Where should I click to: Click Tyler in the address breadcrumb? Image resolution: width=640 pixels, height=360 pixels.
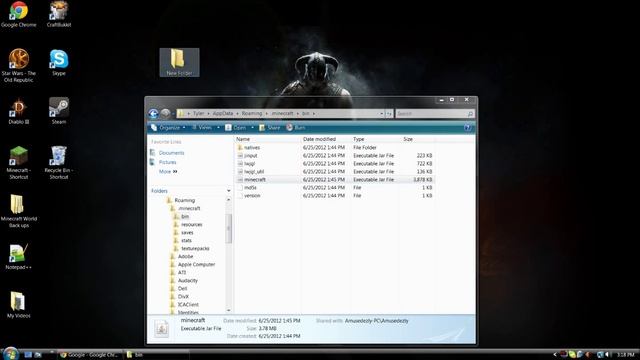(198, 113)
